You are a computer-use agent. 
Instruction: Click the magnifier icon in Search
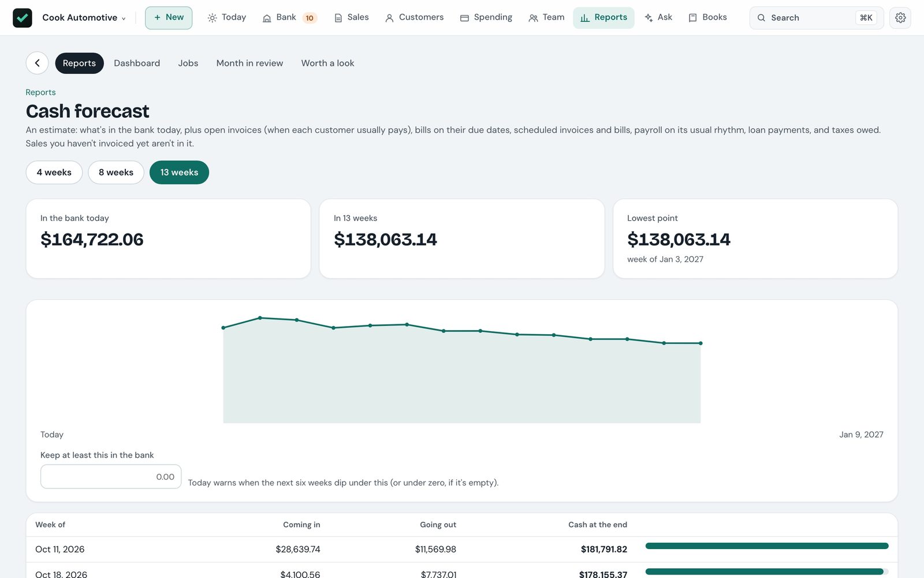761,18
